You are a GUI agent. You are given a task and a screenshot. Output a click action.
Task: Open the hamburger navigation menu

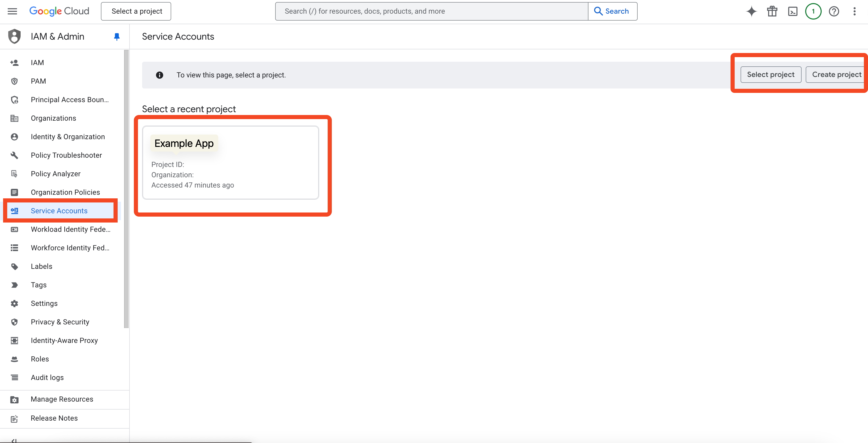pyautogui.click(x=12, y=11)
